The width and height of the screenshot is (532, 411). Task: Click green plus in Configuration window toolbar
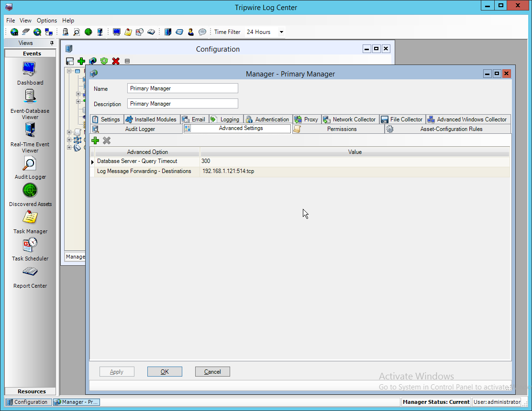(81, 61)
